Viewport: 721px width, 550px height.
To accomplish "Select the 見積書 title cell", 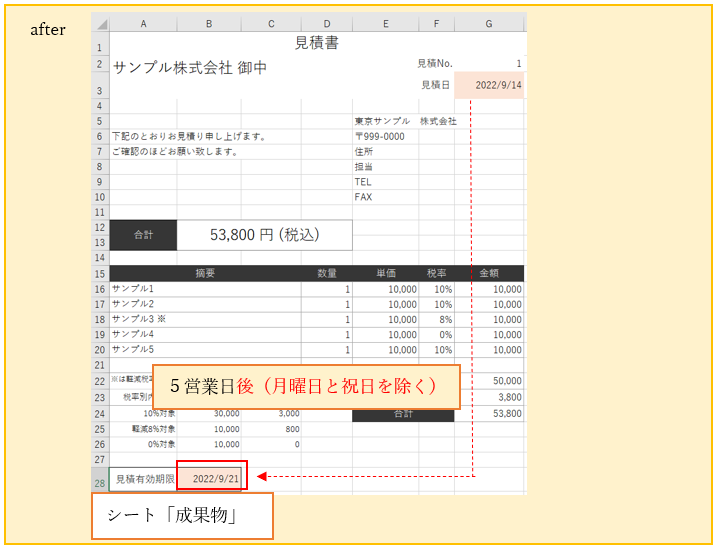I will 316,42.
